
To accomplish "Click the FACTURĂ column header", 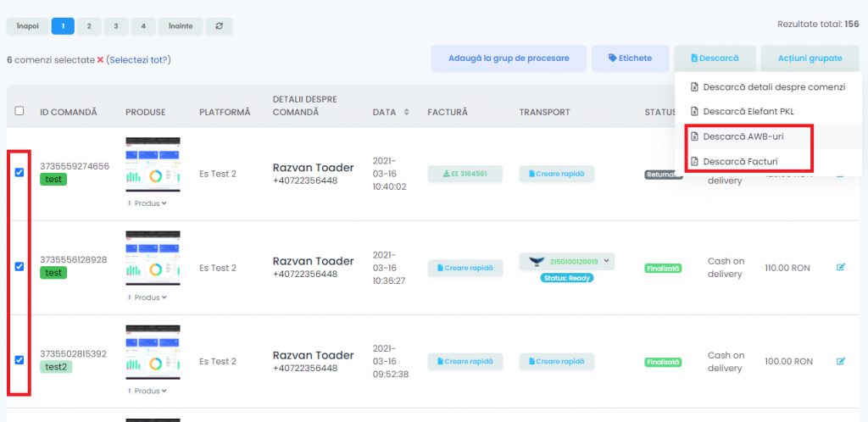I will [x=448, y=112].
